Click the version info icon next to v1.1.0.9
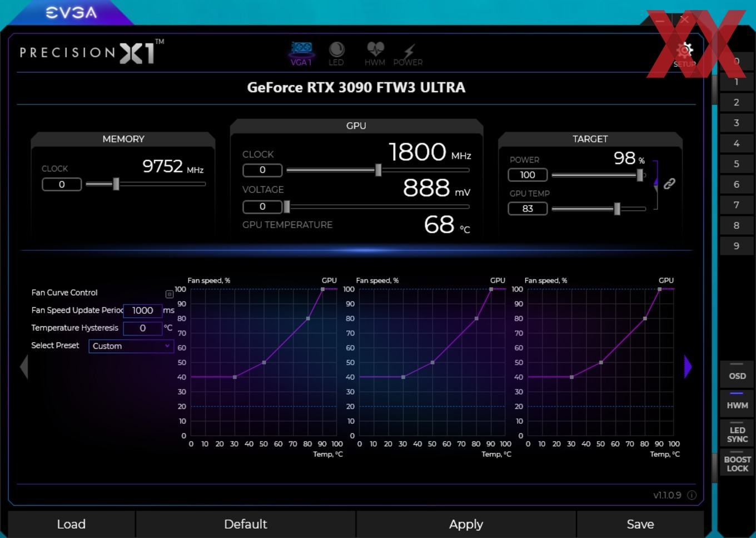This screenshot has width=756, height=538. [692, 495]
